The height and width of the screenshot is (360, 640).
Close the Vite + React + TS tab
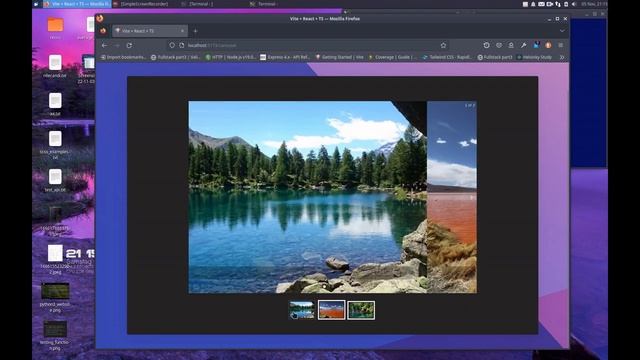point(182,31)
